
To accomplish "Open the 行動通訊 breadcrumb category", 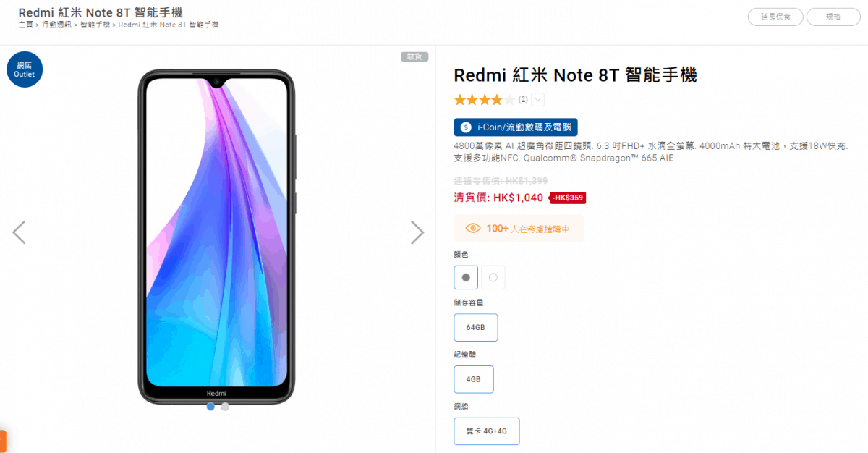I will 56,25.
